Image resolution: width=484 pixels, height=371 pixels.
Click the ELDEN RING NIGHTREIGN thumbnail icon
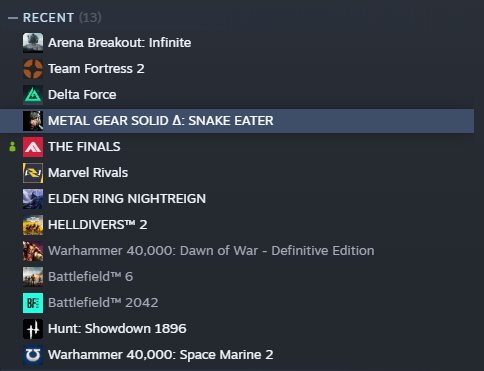(x=33, y=199)
